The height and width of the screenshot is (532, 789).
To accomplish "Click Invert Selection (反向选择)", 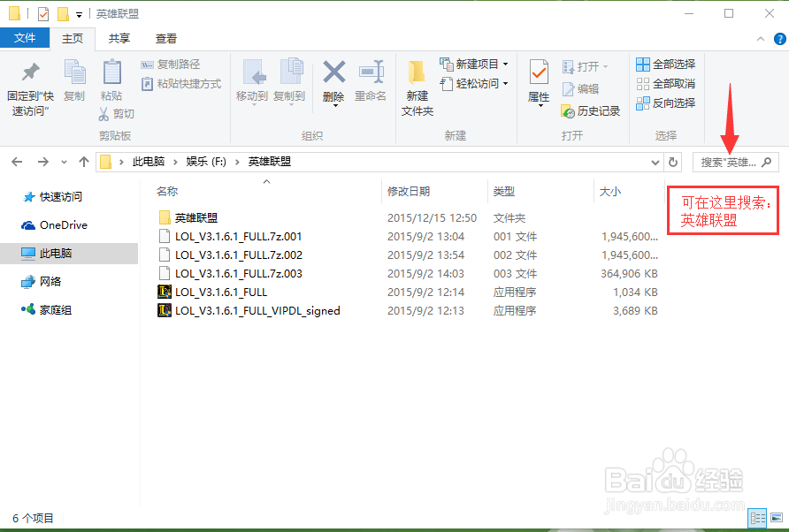I will (x=666, y=103).
